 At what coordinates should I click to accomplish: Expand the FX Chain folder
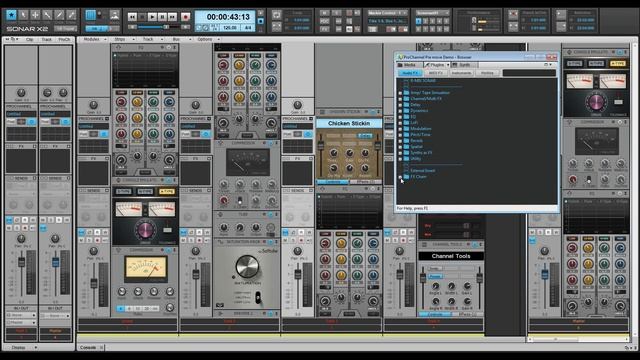point(400,177)
